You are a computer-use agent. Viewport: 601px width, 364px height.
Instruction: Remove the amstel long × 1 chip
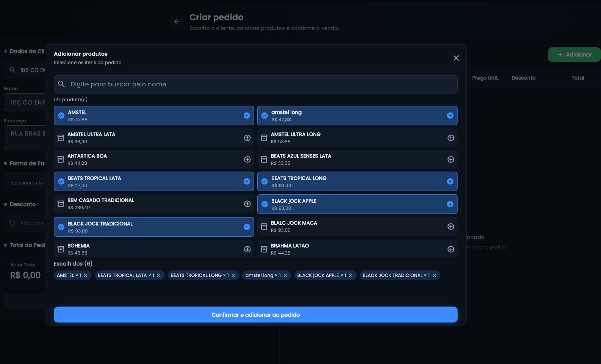click(285, 275)
